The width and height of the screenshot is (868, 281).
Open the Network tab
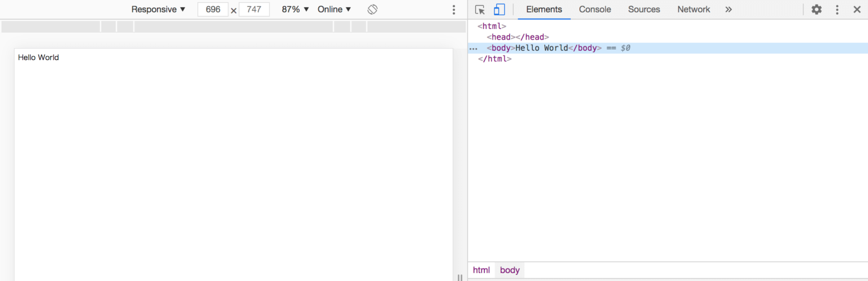point(693,10)
